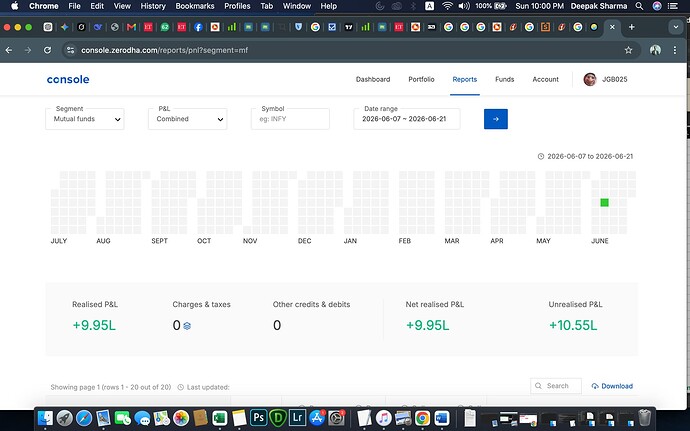
Task: Open Photos app in the dock
Action: 181,418
